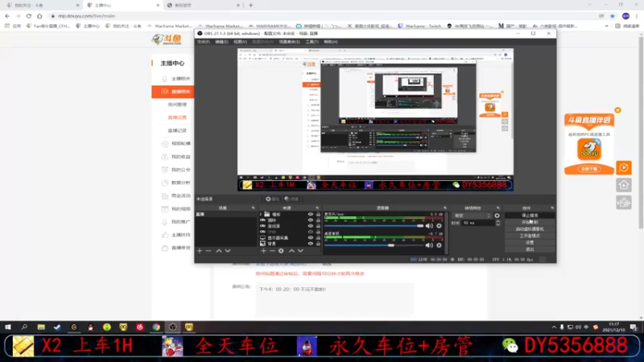Toggle visibility of the 显示器采集 source
644x362 pixels.
coord(311,237)
